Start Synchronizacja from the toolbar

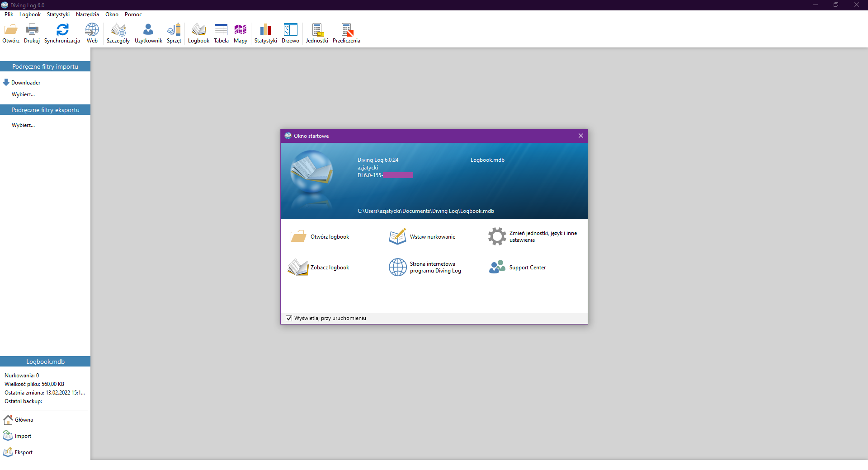click(62, 33)
